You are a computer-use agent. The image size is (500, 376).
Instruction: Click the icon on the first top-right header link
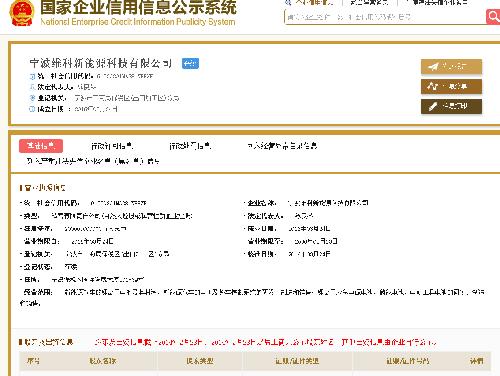288,2
